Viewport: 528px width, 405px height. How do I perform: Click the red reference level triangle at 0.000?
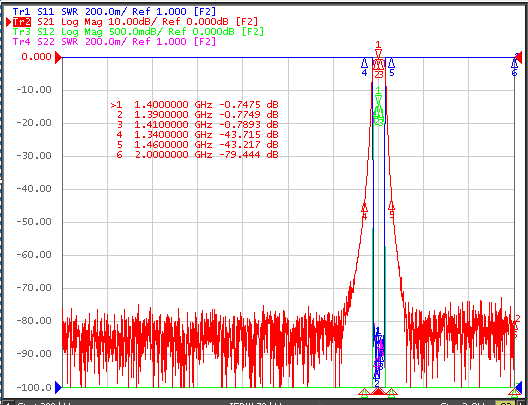(x=59, y=57)
